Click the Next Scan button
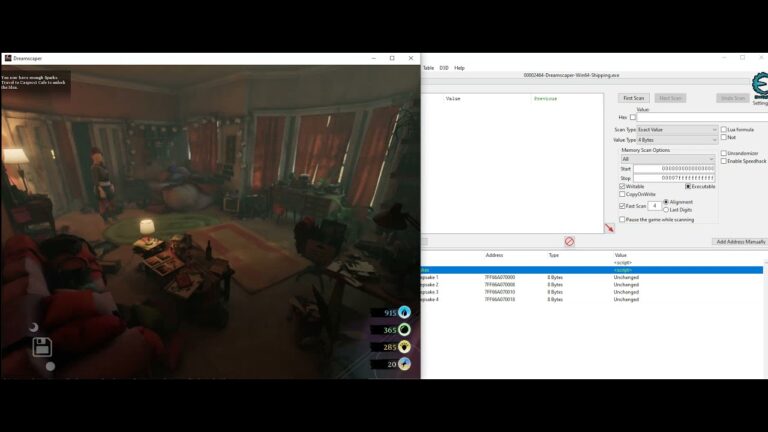The width and height of the screenshot is (768, 432). click(x=670, y=98)
